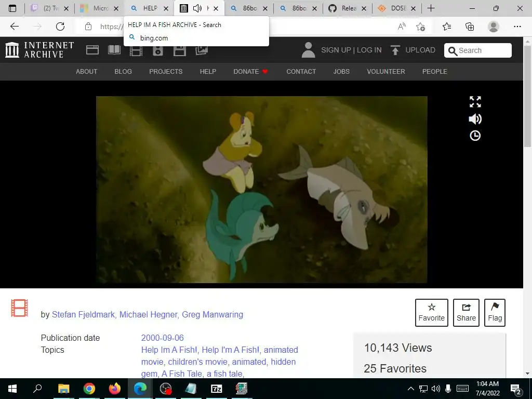
Task: Flag this item
Action: coord(495,312)
